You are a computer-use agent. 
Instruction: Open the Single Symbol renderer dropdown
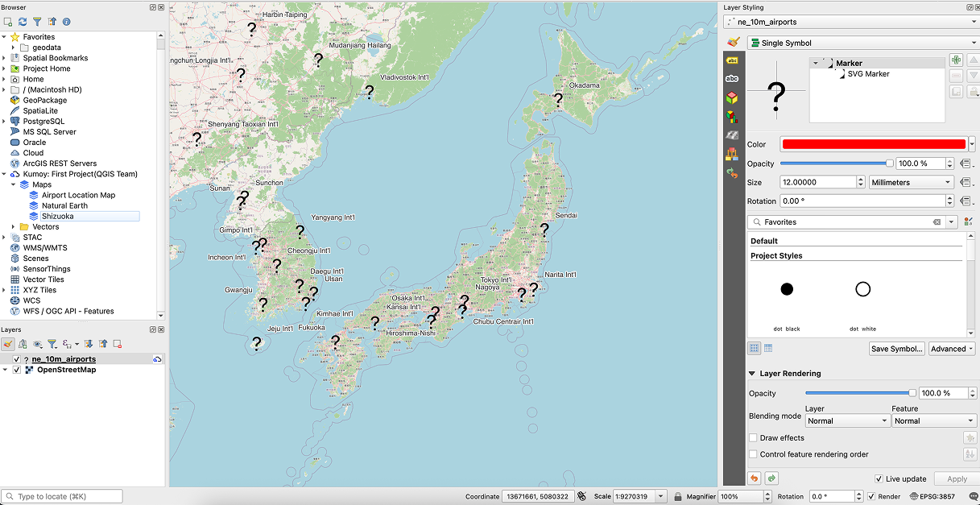tap(862, 43)
